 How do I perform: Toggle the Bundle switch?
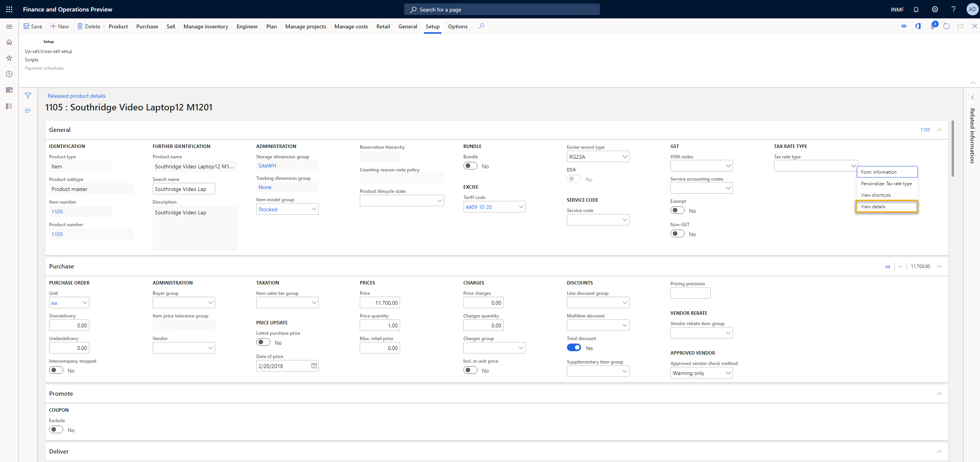(470, 166)
